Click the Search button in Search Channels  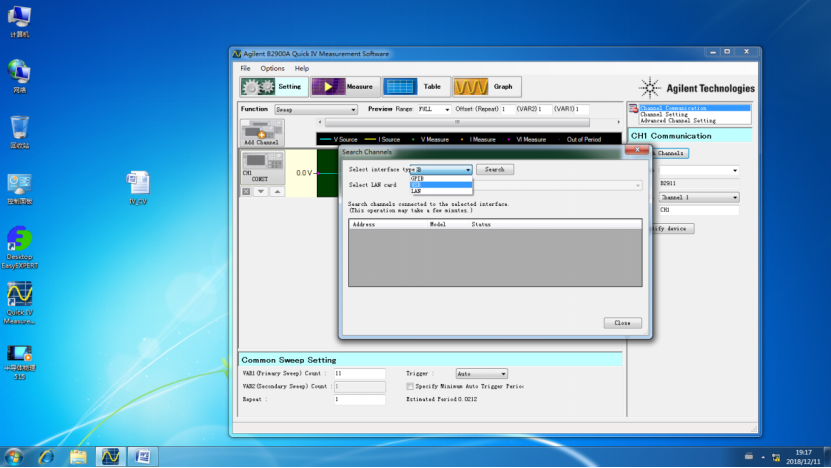tap(494, 170)
